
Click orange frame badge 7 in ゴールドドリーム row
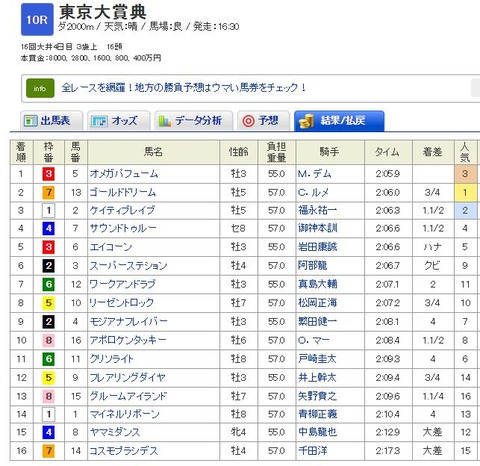tap(49, 192)
